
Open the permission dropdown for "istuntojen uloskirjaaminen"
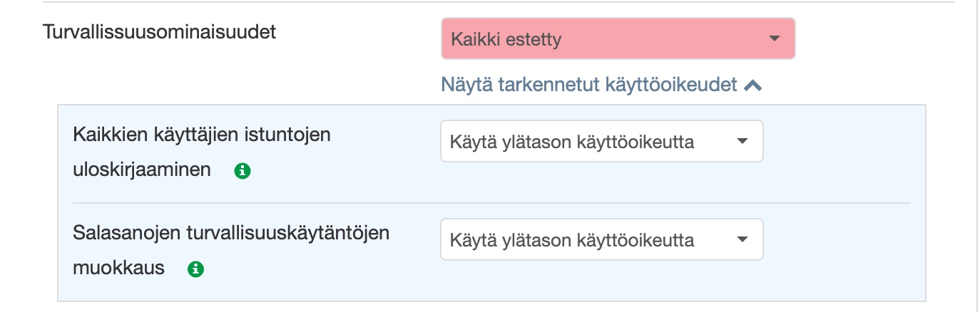(601, 141)
